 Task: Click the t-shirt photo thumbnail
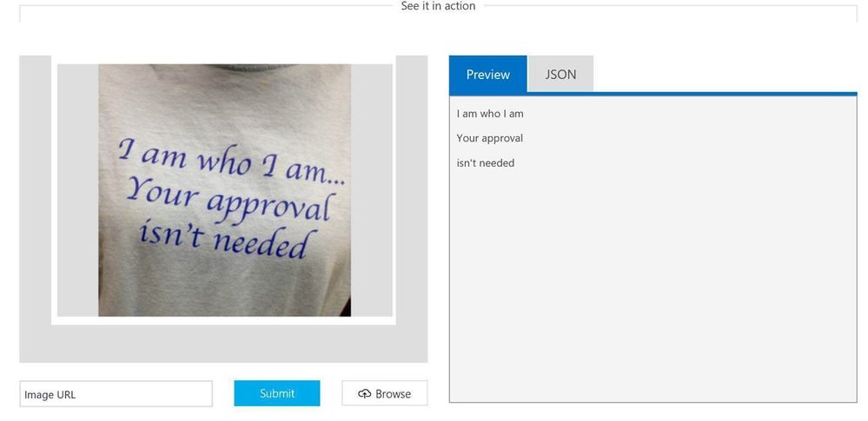click(224, 190)
